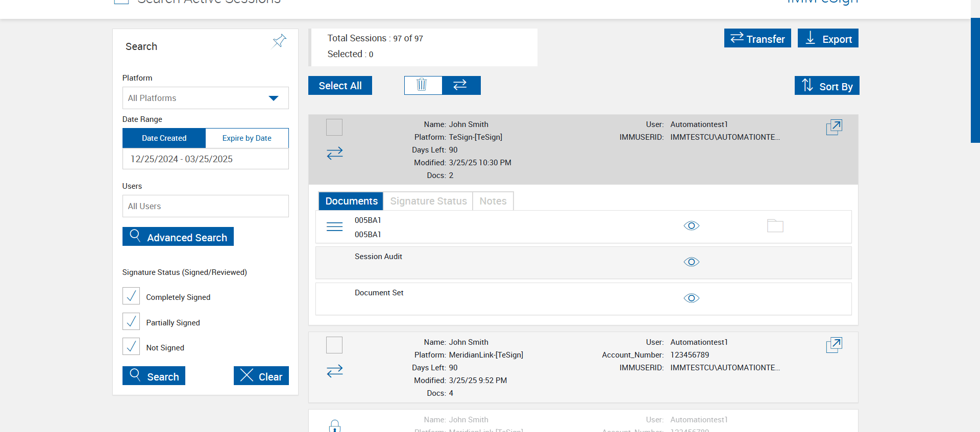
Task: Click the Export button
Action: tap(828, 38)
